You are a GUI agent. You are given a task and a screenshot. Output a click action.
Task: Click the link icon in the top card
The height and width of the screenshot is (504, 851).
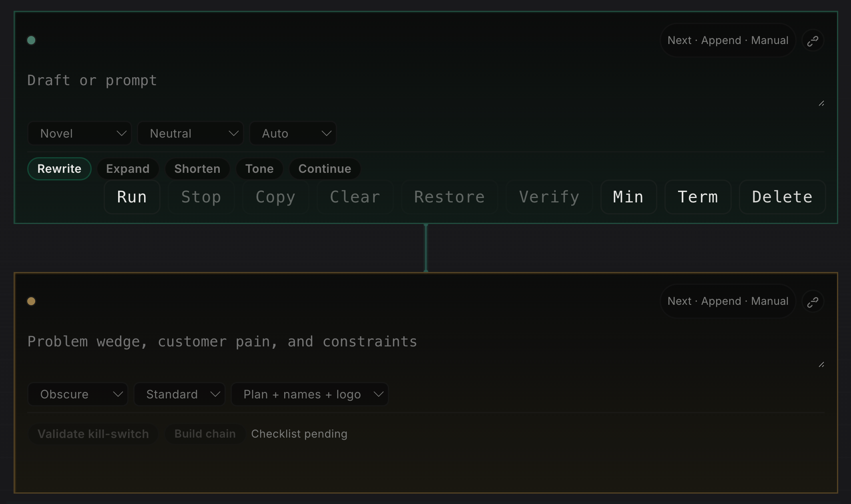pyautogui.click(x=813, y=41)
